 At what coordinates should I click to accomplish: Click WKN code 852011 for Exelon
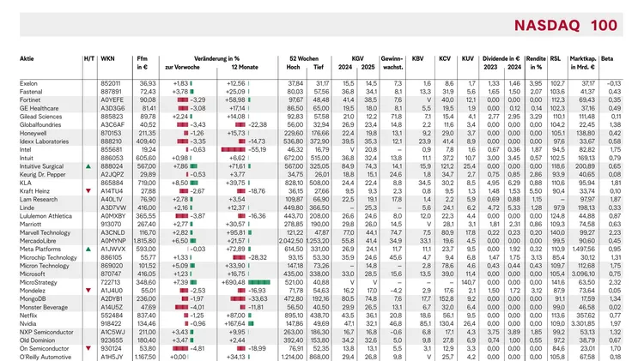(111, 83)
